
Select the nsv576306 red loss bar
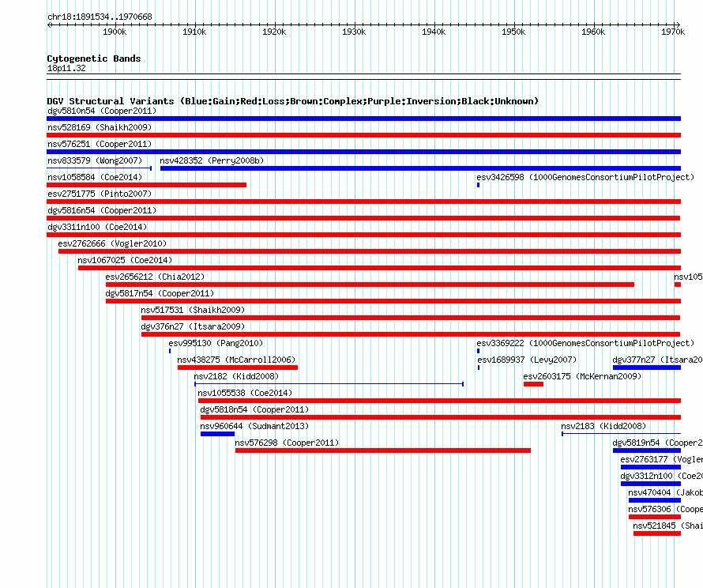point(655,517)
